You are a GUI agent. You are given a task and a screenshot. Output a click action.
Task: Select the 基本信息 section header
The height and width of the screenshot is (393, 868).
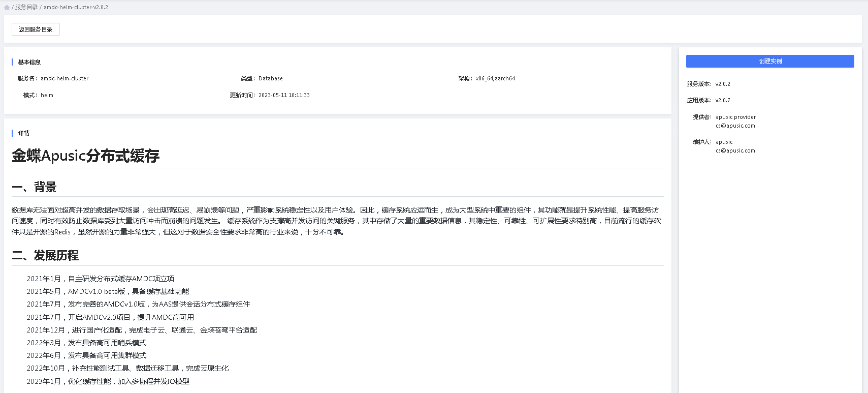pyautogui.click(x=29, y=63)
